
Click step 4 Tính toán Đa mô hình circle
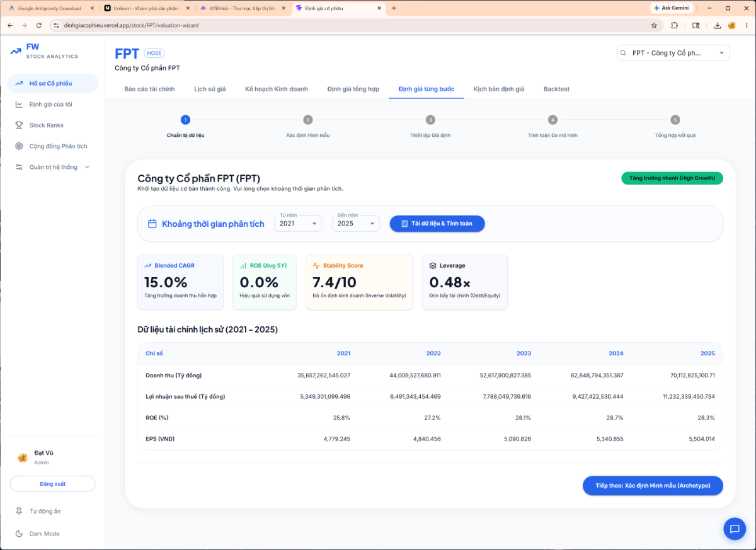point(553,120)
